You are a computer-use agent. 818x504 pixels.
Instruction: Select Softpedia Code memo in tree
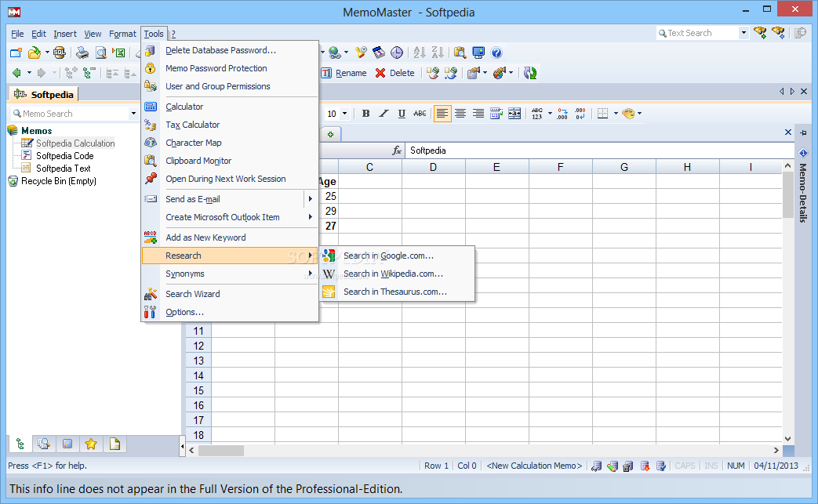(x=64, y=156)
